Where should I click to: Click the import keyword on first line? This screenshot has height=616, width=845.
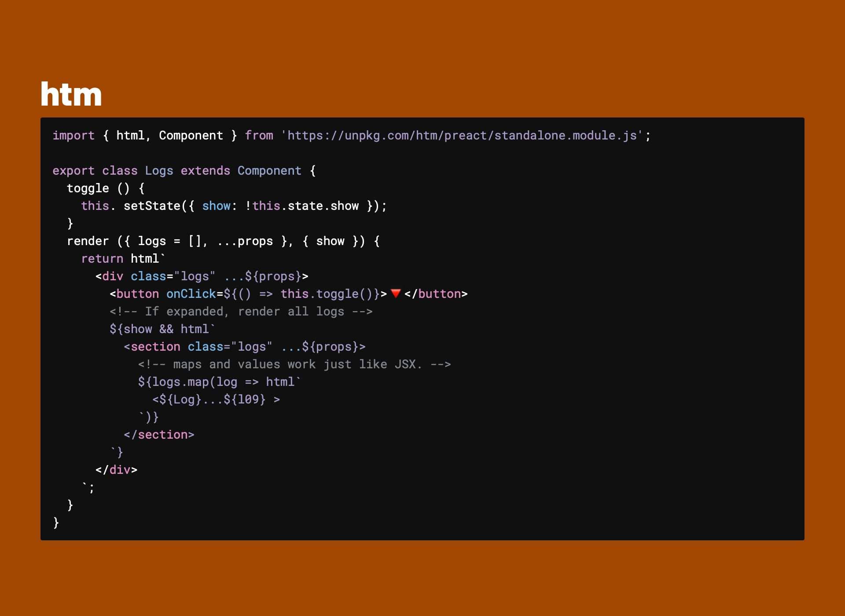pos(73,136)
